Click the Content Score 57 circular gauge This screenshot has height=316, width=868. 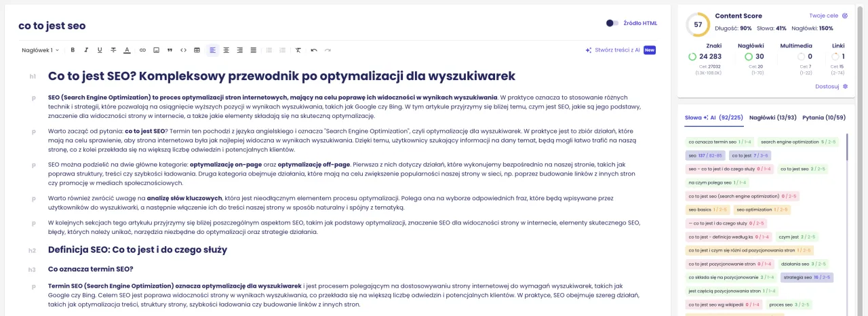pos(698,24)
